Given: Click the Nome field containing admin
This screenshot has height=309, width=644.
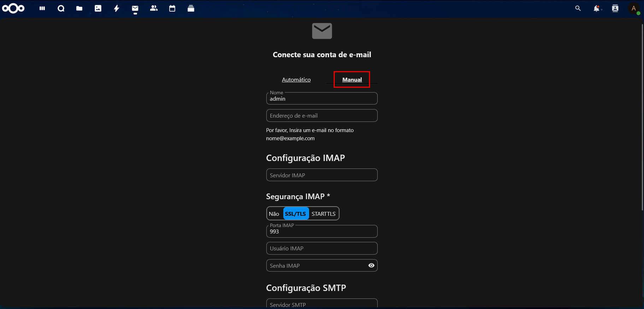Looking at the screenshot, I should tap(322, 99).
